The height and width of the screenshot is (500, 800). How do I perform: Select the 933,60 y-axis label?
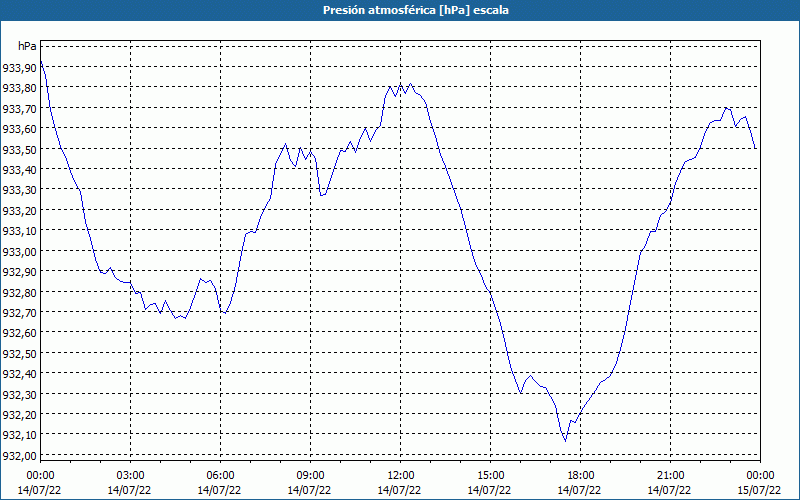point(19,129)
